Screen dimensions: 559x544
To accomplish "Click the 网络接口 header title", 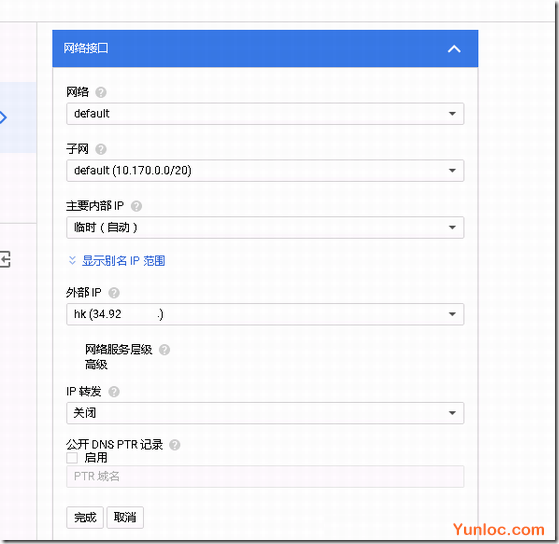I will pos(86,48).
